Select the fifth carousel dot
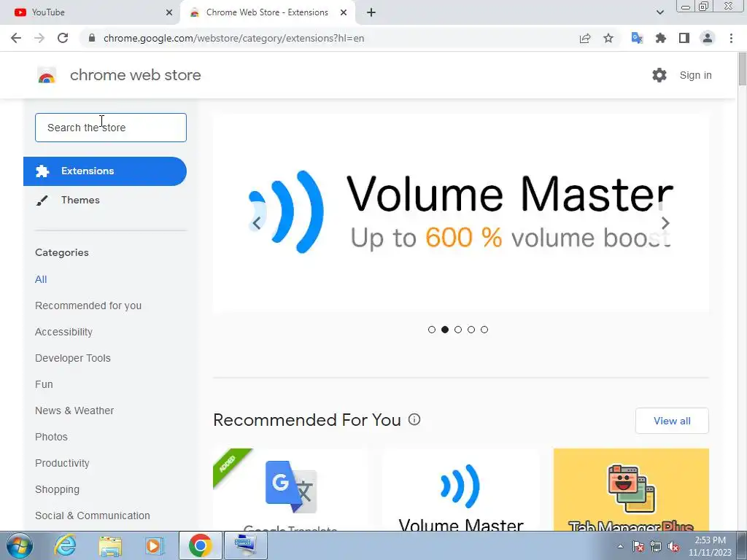This screenshot has width=747, height=560. click(484, 330)
